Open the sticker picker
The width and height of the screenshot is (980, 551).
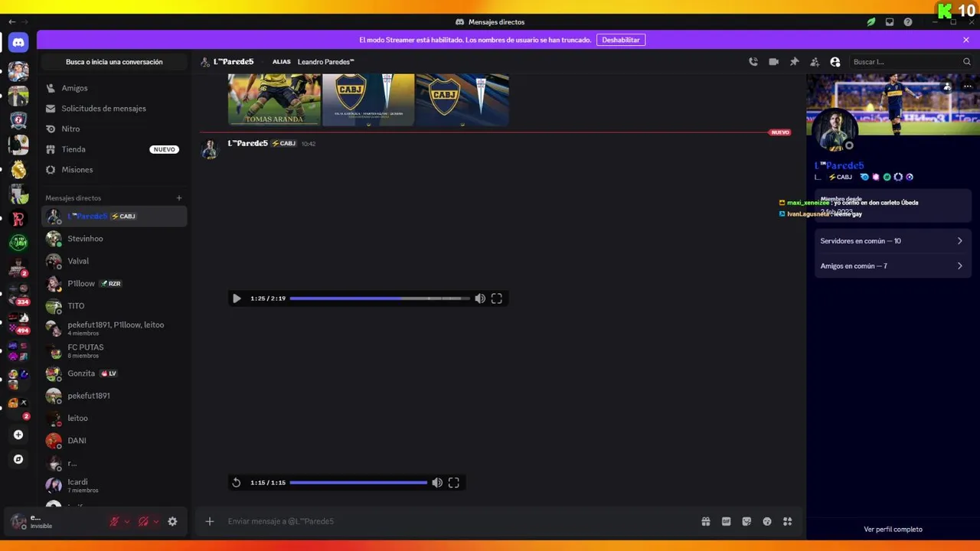746,521
